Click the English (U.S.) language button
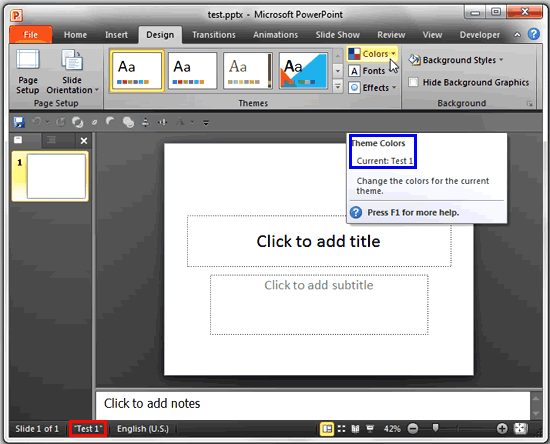This screenshot has width=550, height=444. pyautogui.click(x=143, y=429)
